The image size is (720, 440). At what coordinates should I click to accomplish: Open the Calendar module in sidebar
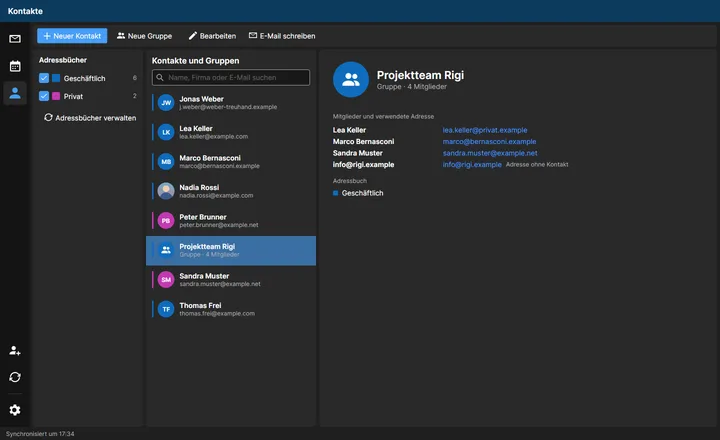click(x=15, y=66)
